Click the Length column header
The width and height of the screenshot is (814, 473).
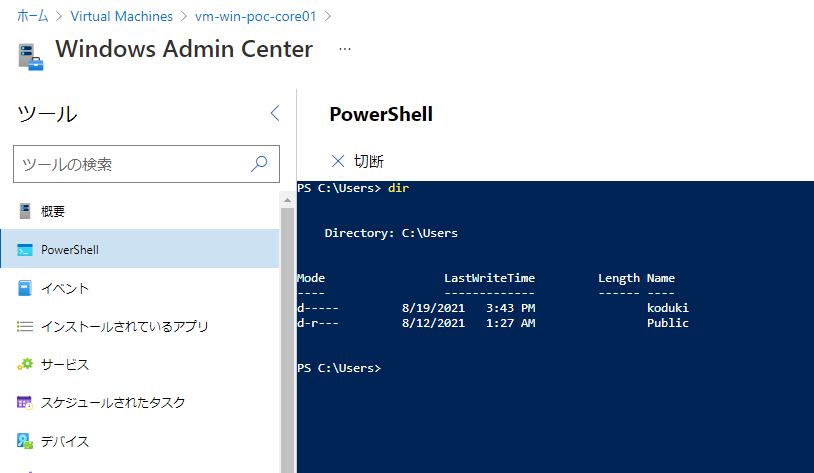[x=619, y=278]
